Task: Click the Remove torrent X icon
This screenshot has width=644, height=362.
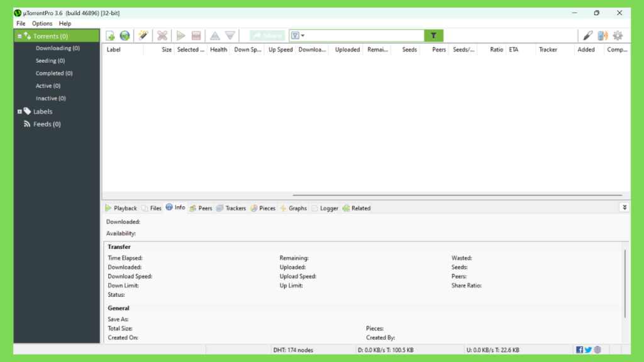Action: pos(162,36)
